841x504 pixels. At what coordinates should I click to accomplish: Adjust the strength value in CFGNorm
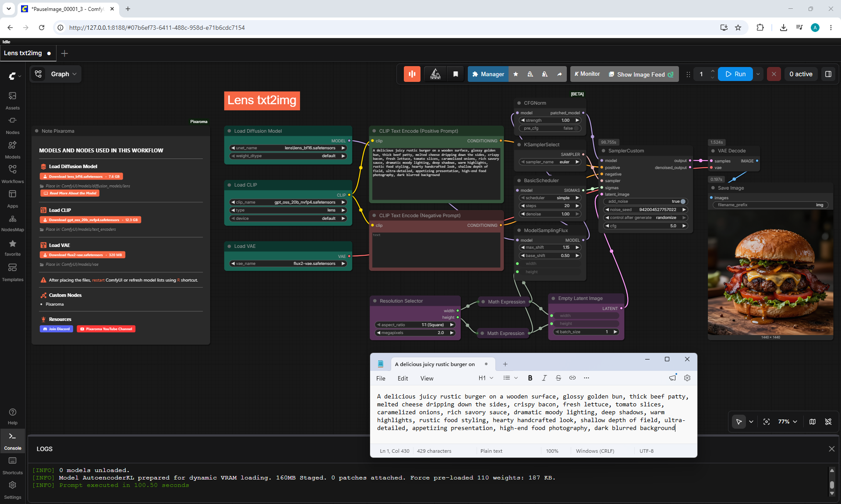click(550, 120)
